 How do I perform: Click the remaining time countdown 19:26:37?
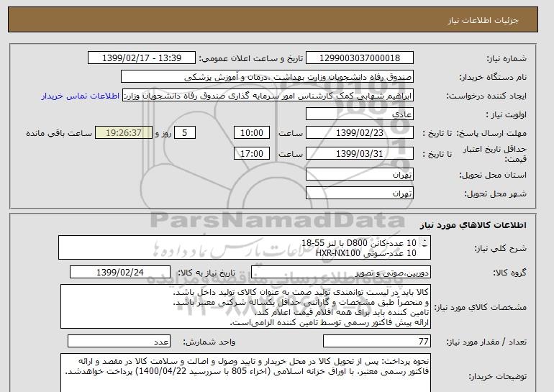(x=124, y=133)
